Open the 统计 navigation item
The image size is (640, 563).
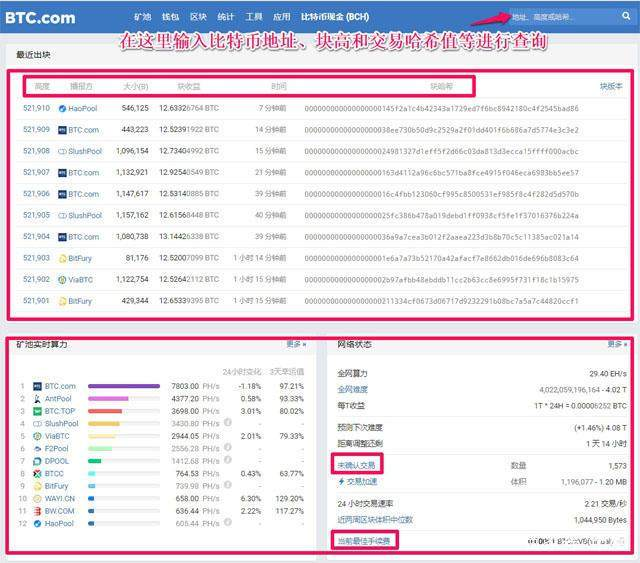pos(225,17)
